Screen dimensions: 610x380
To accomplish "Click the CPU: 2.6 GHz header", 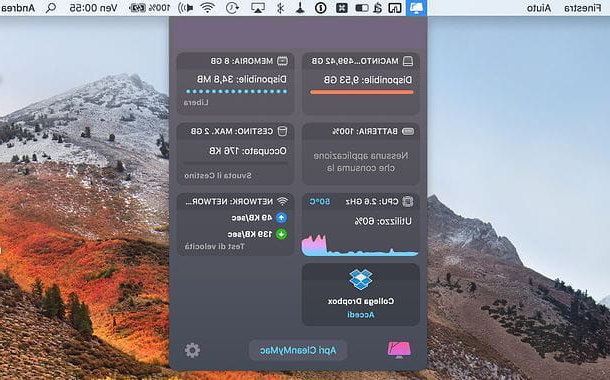I will 372,201.
